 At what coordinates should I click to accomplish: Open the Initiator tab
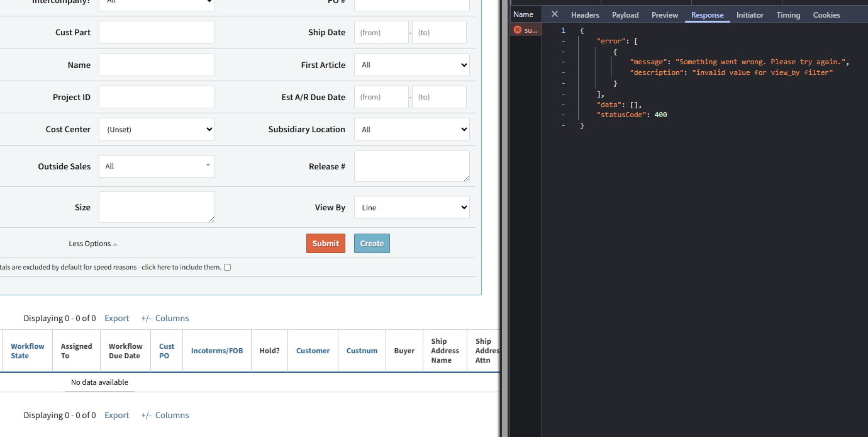pos(750,15)
